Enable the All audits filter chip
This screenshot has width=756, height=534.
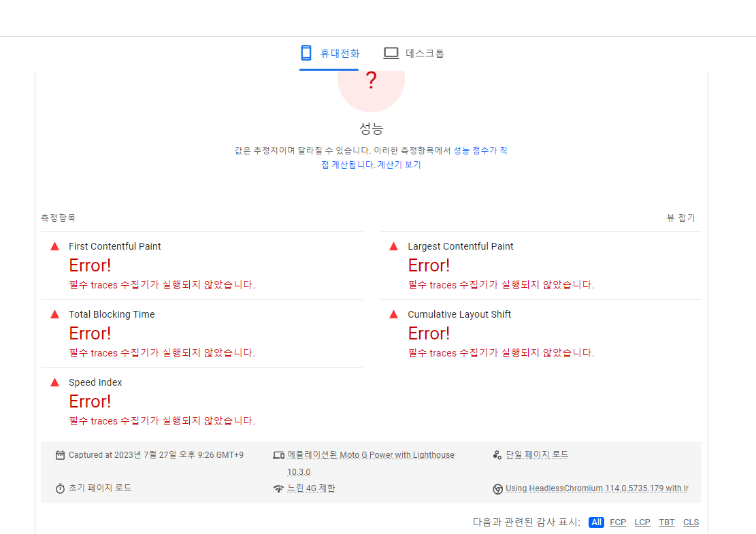[x=596, y=522]
